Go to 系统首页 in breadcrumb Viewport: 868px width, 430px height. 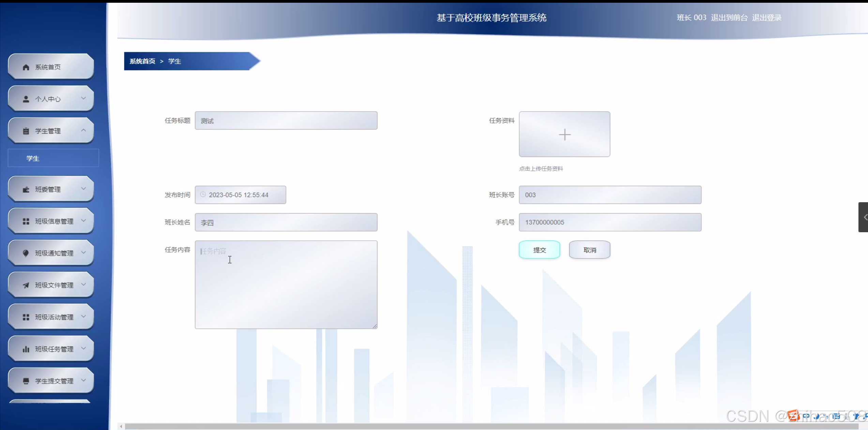click(x=143, y=61)
